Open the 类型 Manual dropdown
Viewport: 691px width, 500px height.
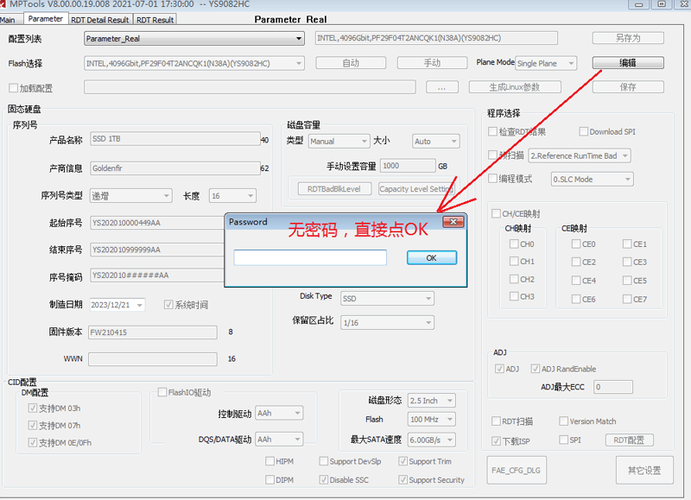pos(338,141)
